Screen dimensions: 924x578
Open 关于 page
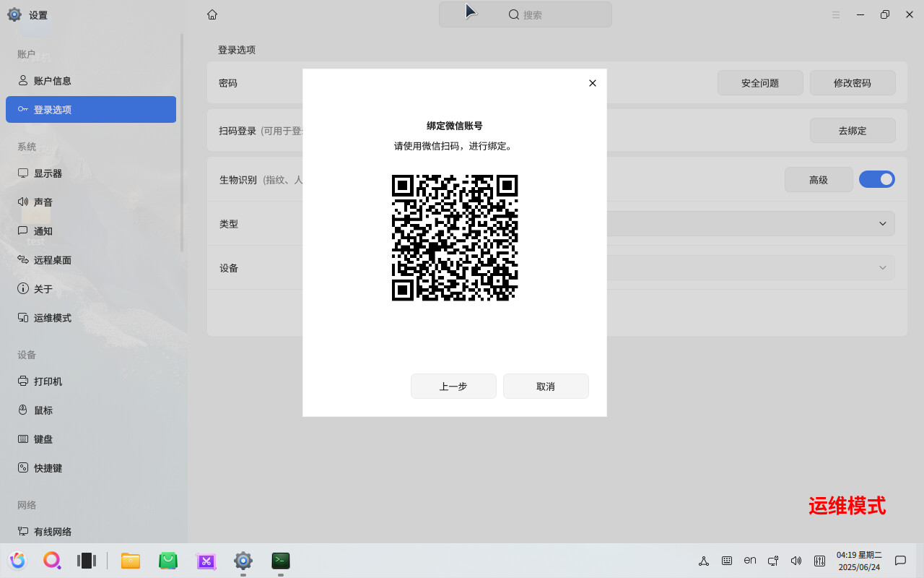[x=91, y=289]
